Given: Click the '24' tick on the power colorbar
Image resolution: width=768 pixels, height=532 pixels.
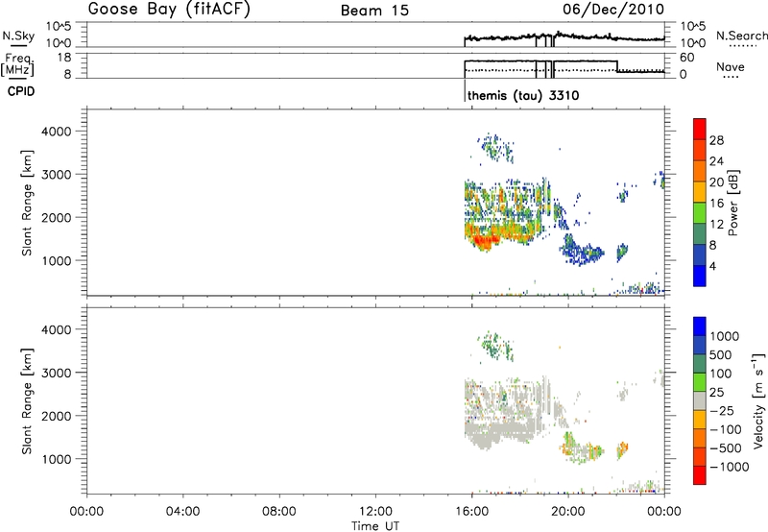Looking at the screenshot, I should tap(716, 161).
